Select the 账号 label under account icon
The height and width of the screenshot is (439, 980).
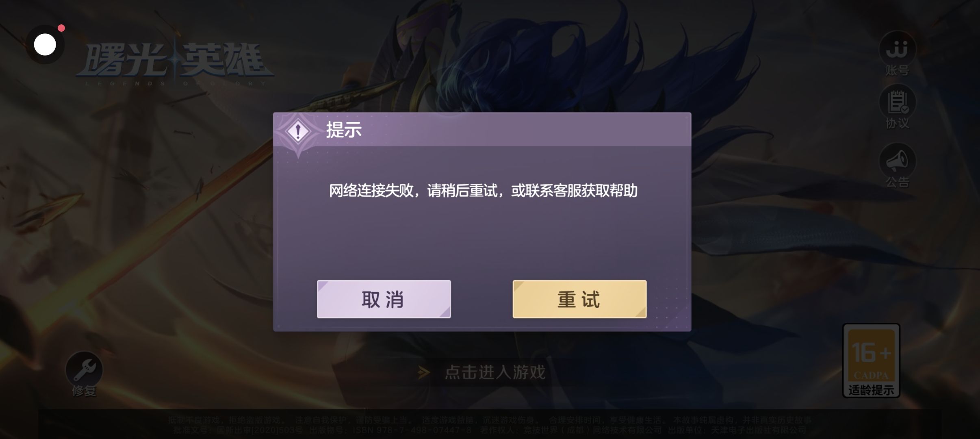click(x=897, y=70)
